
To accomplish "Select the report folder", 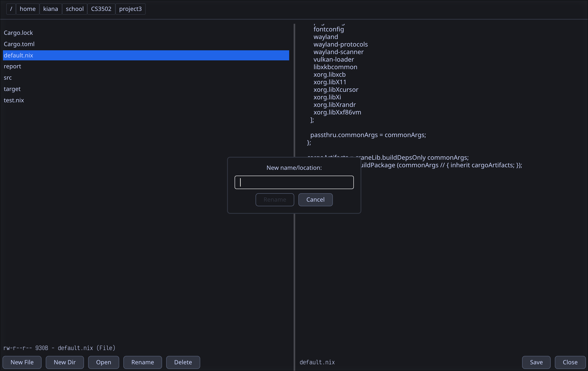I will pos(12,66).
